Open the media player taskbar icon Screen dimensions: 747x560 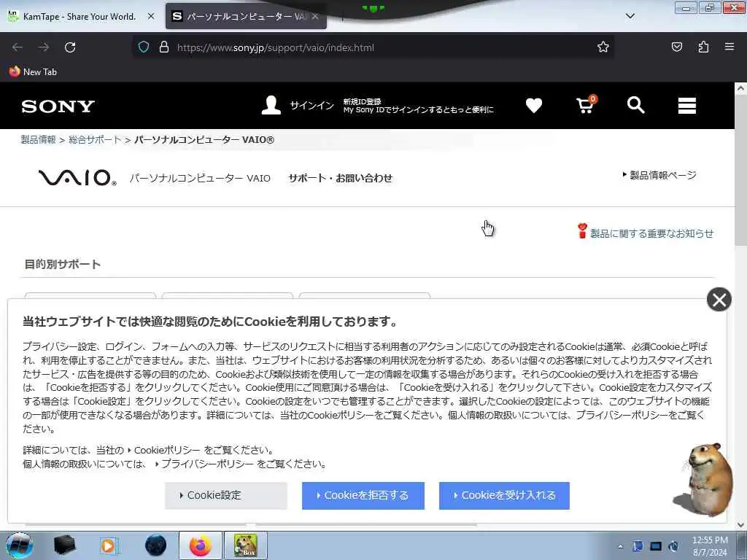click(x=109, y=545)
